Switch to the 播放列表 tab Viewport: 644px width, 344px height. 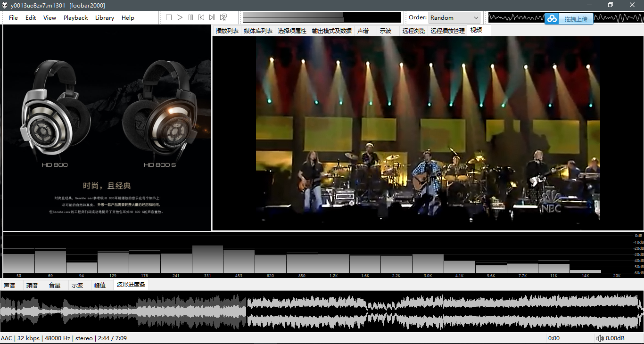(x=227, y=31)
